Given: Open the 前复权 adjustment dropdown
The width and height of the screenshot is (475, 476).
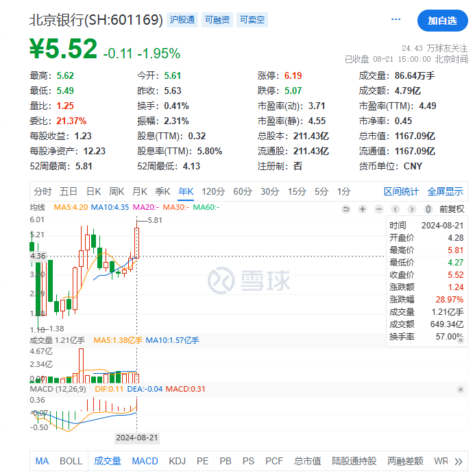Looking at the screenshot, I should (x=451, y=209).
